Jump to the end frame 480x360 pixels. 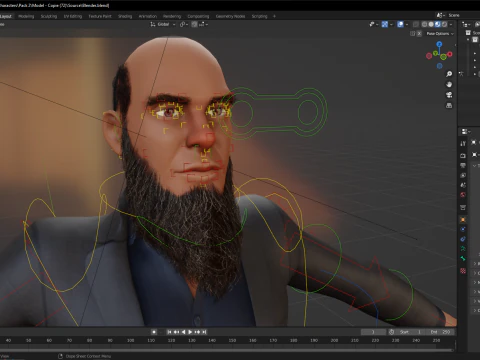[204, 332]
